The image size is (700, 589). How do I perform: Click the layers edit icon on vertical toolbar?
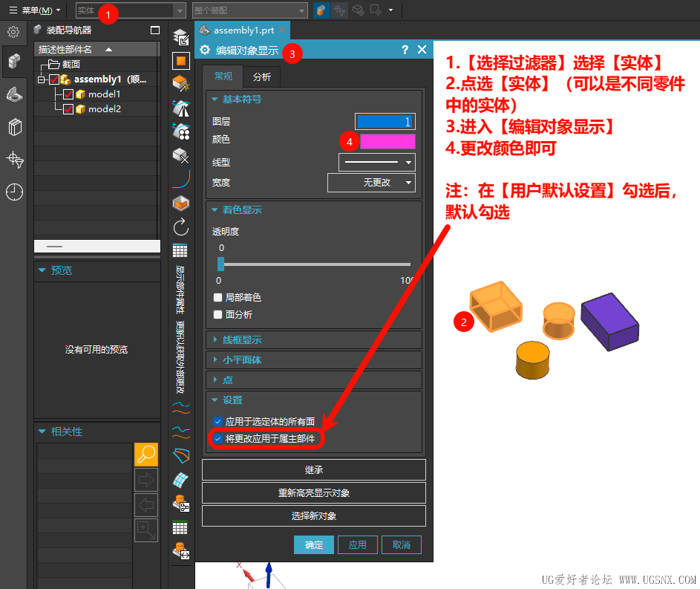click(x=181, y=38)
